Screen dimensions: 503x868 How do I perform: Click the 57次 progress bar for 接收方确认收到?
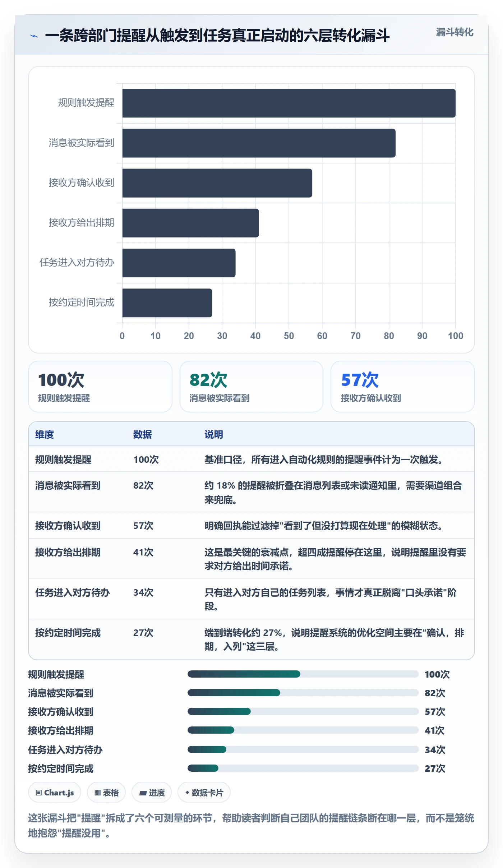(x=303, y=711)
